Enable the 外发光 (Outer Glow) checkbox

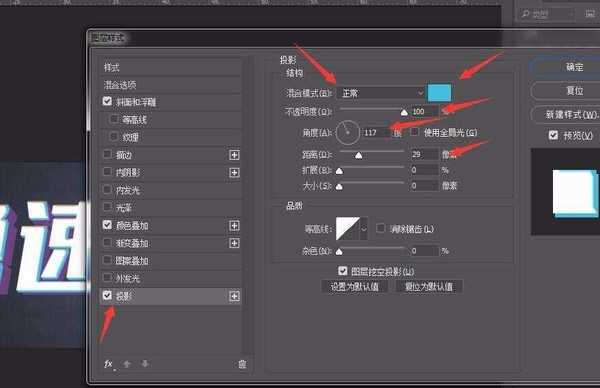pos(107,277)
